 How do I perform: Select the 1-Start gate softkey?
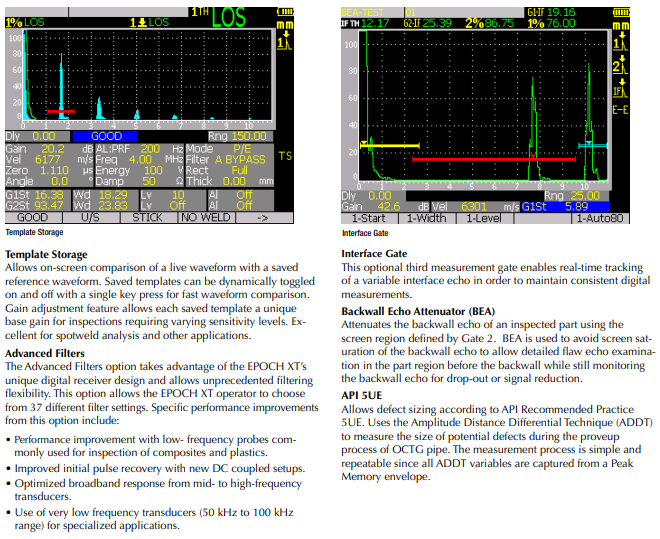(x=369, y=217)
